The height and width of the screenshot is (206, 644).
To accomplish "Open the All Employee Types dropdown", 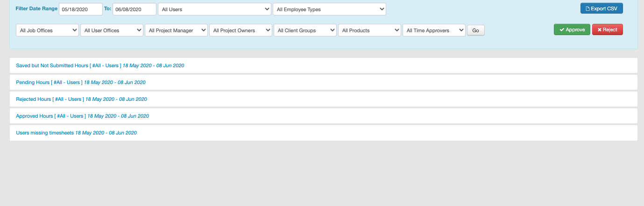I will tap(329, 9).
